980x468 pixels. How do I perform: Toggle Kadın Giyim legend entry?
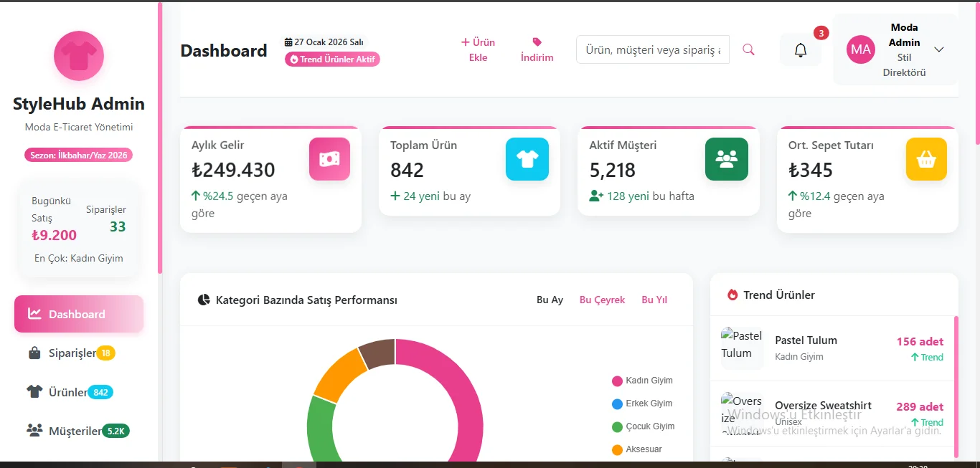click(642, 381)
